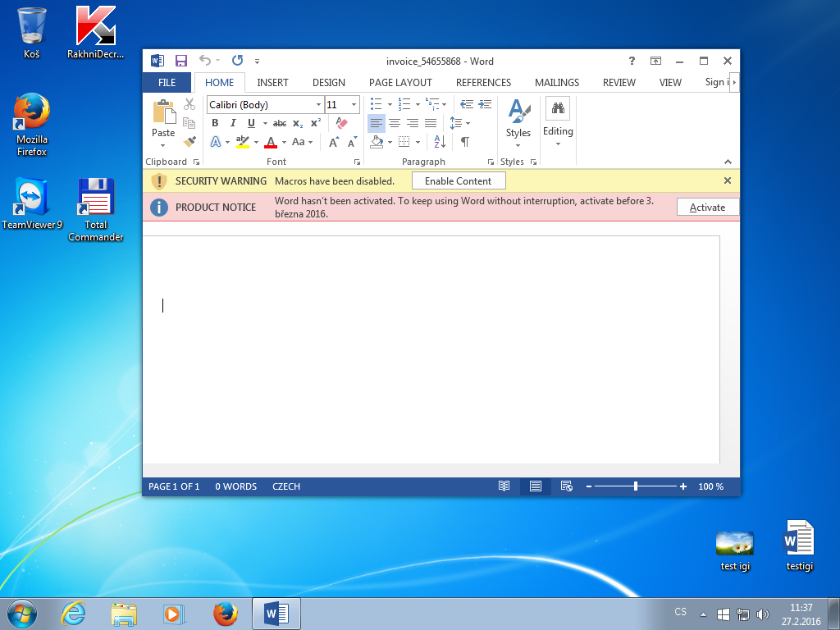Grow the font size
Screen dimensions: 840x630
pos(334,142)
